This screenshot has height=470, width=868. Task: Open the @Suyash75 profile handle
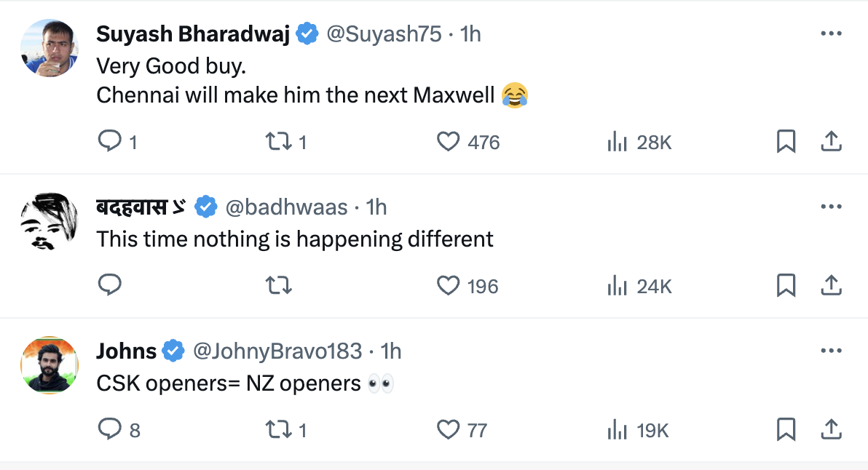pyautogui.click(x=384, y=33)
